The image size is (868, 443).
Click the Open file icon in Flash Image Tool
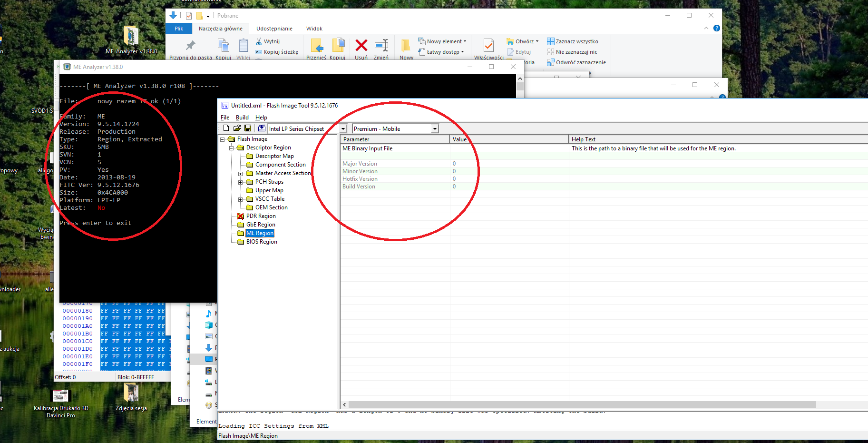pyautogui.click(x=237, y=128)
